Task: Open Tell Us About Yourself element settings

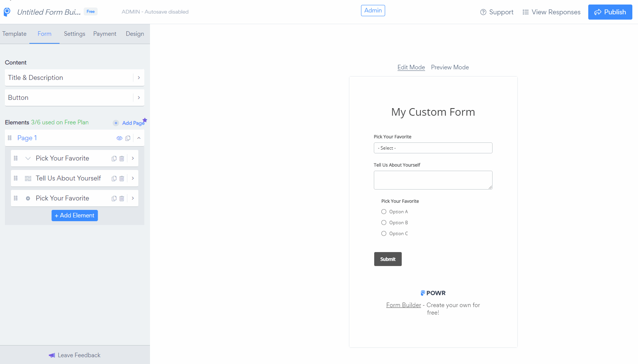Action: pyautogui.click(x=133, y=178)
